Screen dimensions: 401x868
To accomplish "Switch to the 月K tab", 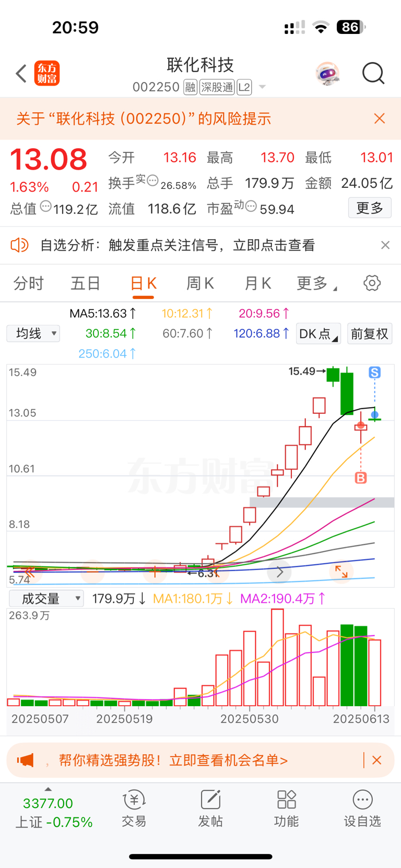I will [x=258, y=283].
